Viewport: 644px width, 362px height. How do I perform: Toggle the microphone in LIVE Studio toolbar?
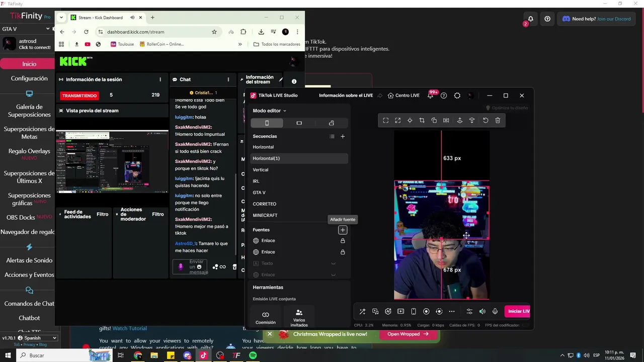click(495, 312)
